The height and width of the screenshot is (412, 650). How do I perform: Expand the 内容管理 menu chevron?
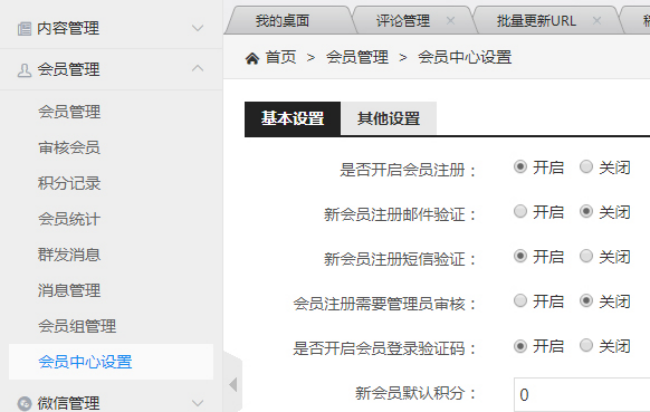point(197,29)
